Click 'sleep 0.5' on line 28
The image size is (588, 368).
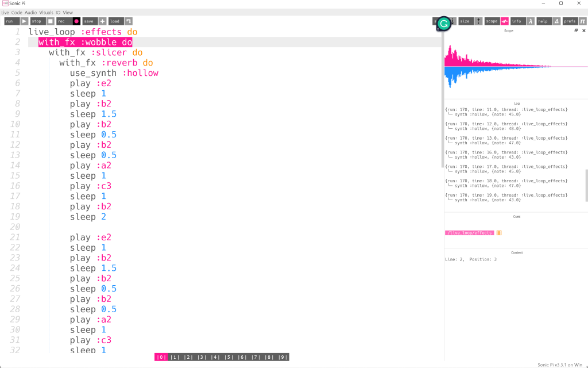[x=93, y=309]
